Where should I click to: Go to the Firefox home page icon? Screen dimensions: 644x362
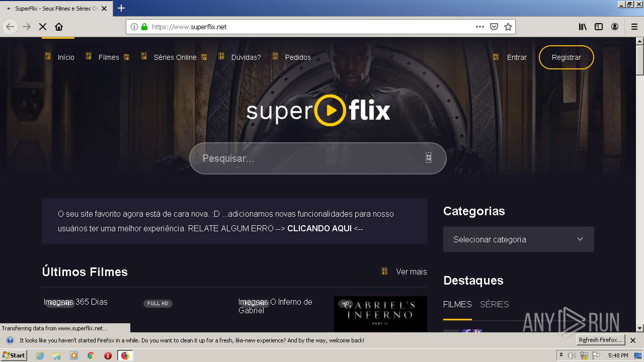coord(59,27)
